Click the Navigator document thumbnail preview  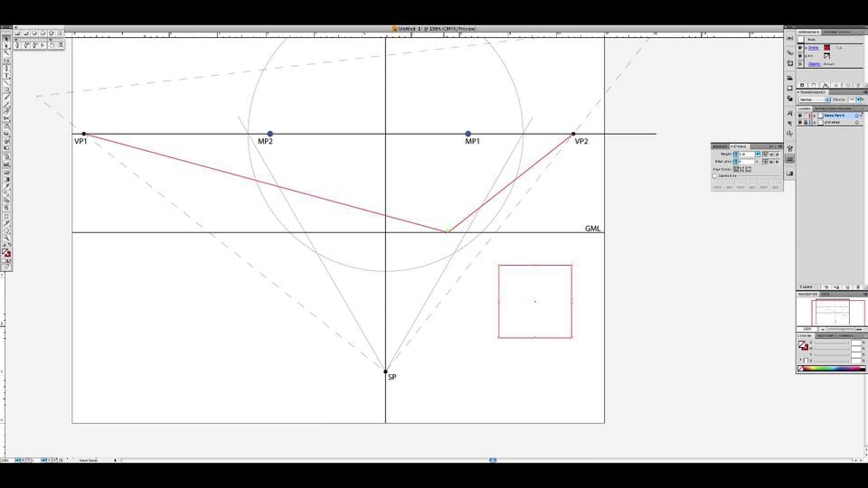(833, 313)
